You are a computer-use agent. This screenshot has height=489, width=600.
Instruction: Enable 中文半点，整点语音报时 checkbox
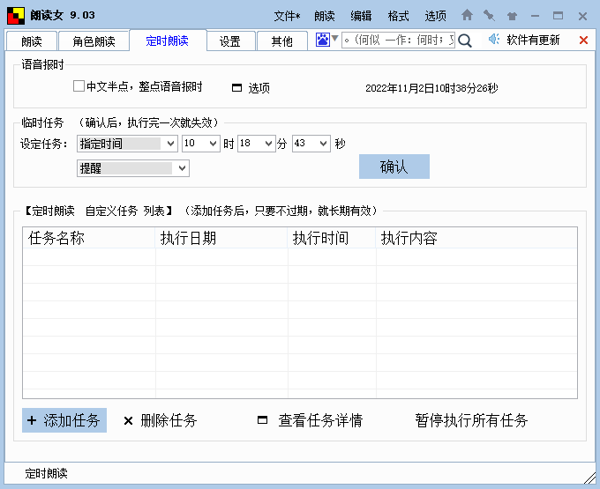[x=79, y=87]
